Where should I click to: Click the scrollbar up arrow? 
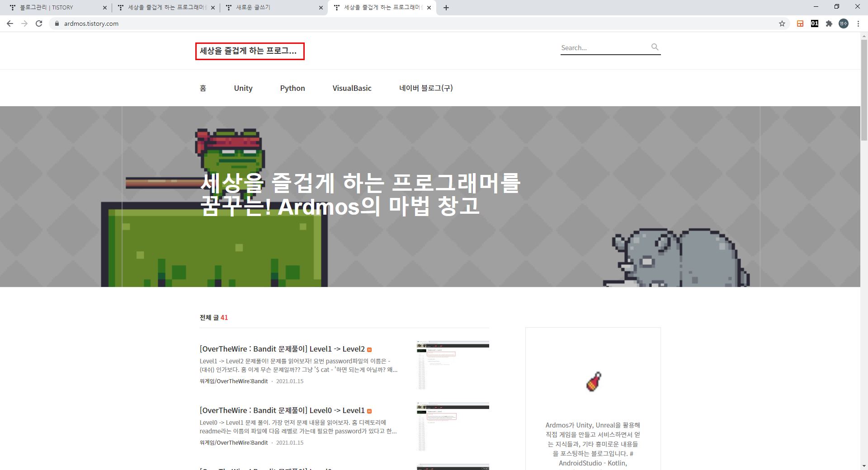click(x=864, y=36)
